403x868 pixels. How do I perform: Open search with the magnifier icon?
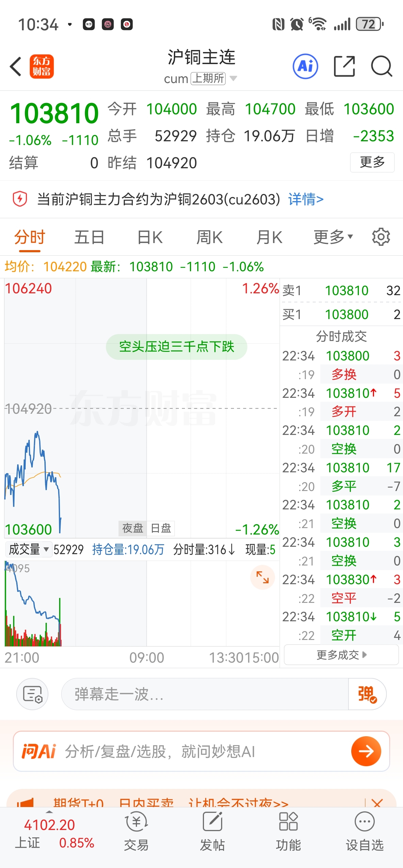(381, 67)
